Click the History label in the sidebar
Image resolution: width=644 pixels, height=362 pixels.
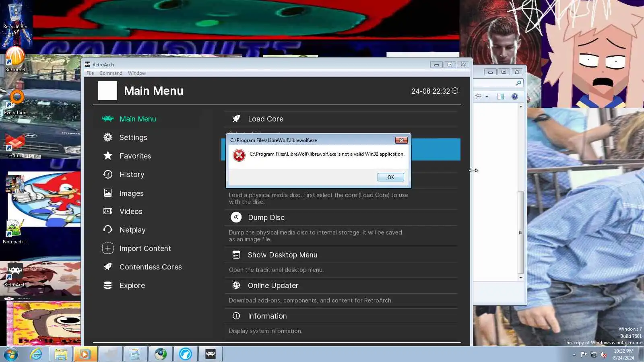point(132,175)
